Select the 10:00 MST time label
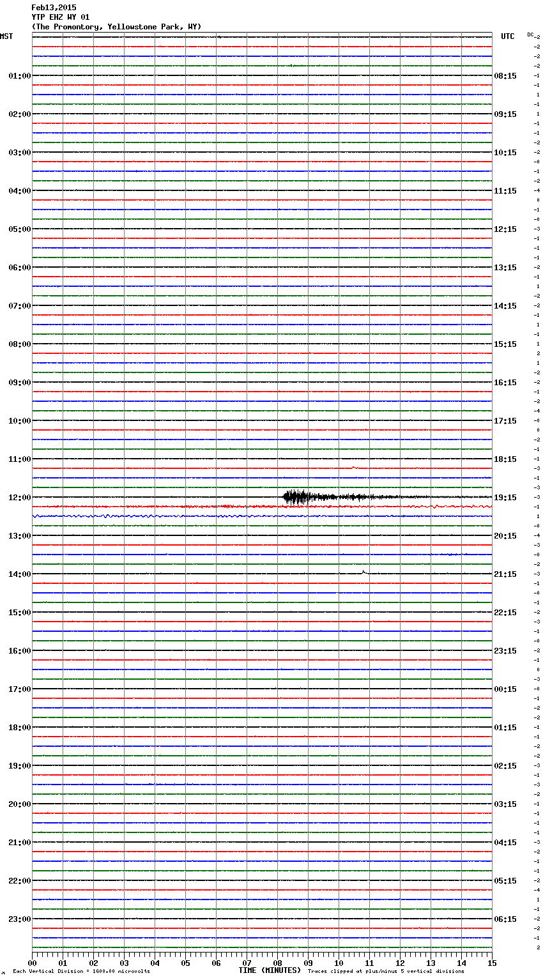This screenshot has height=980, width=543. click(20, 421)
